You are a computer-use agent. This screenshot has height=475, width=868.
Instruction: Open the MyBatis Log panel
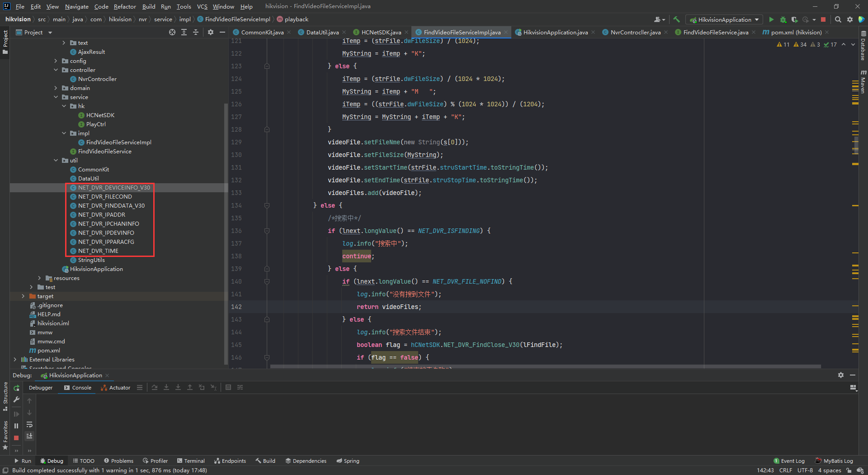pyautogui.click(x=834, y=461)
